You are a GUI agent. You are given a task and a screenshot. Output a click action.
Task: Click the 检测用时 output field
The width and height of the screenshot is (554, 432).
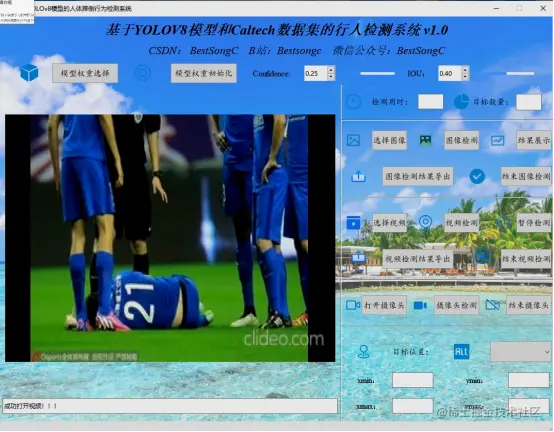tap(430, 102)
